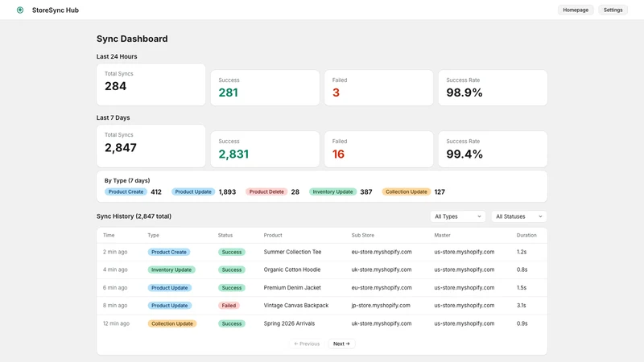
Task: Open the Settings button
Action: pos(613,10)
